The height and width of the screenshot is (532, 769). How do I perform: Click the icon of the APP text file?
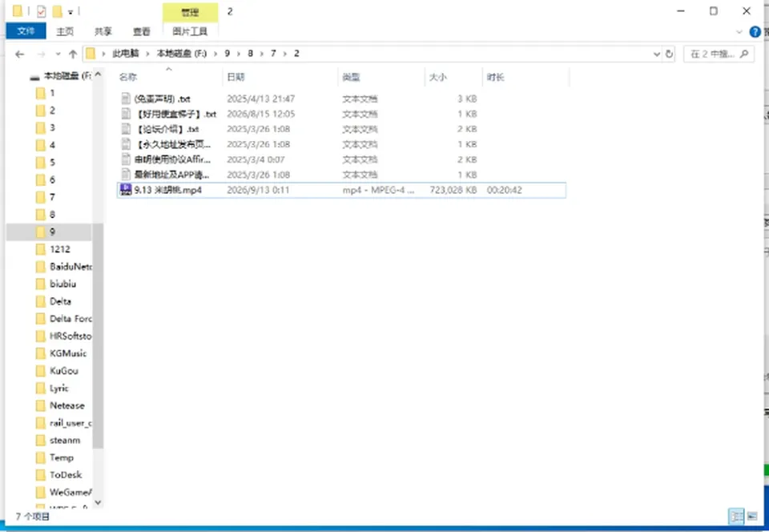tap(126, 175)
